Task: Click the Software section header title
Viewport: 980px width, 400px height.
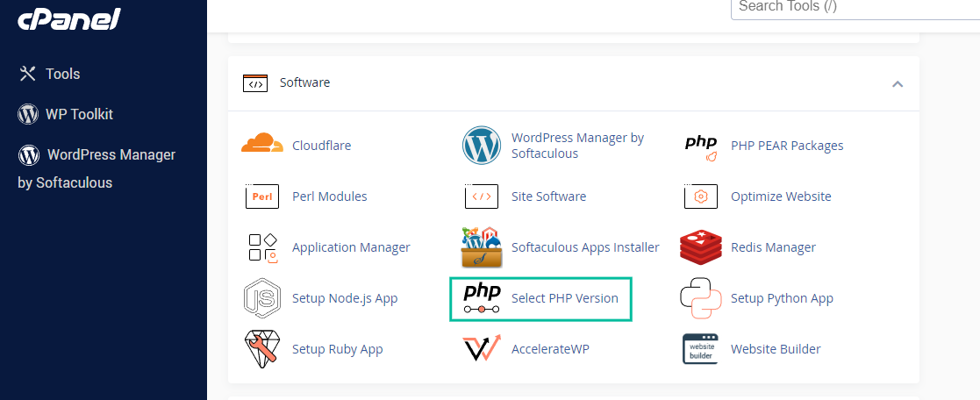Action: click(x=304, y=82)
